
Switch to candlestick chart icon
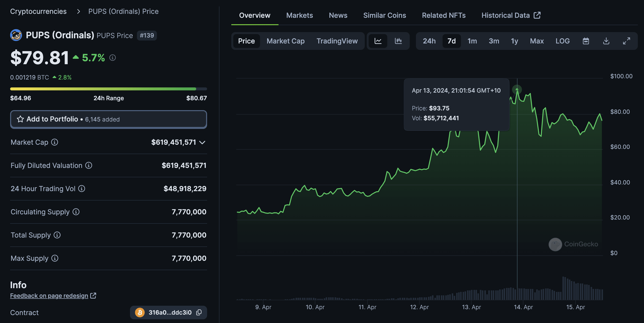pyautogui.click(x=398, y=41)
